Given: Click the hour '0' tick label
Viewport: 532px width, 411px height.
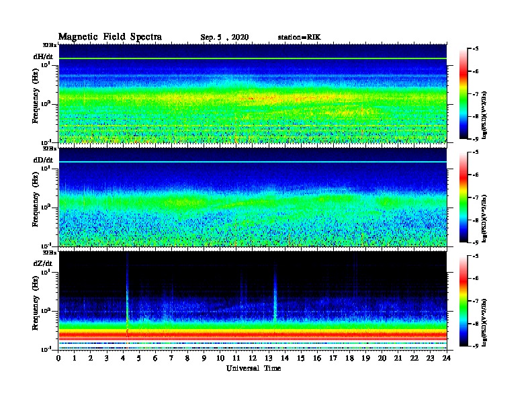Looking at the screenshot, I should point(58,358).
